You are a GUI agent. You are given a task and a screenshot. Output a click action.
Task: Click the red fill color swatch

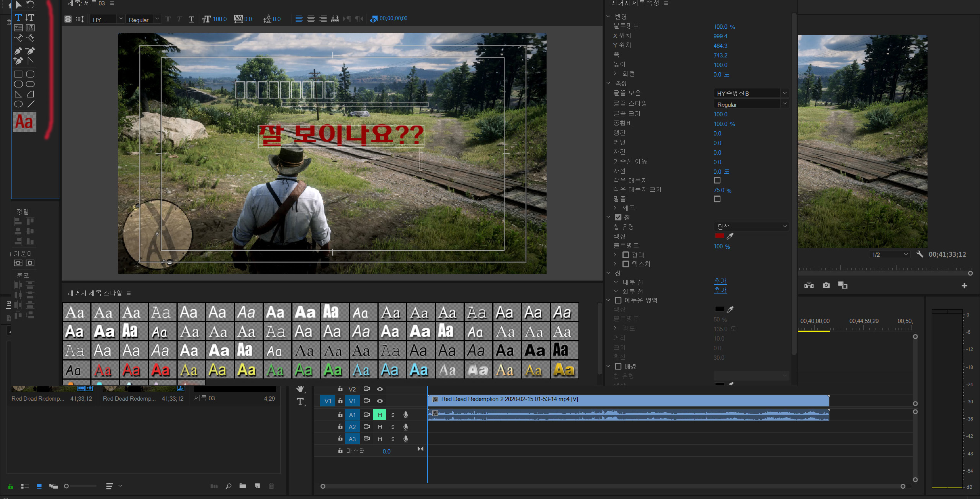(719, 236)
